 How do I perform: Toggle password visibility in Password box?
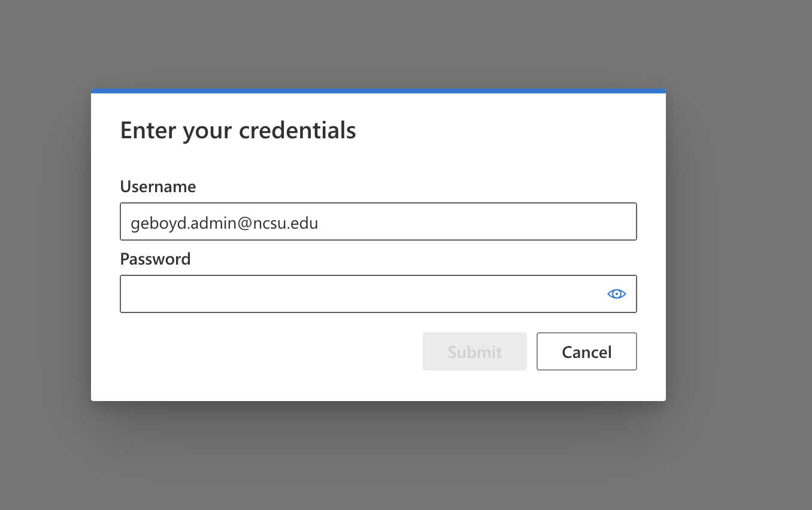pyautogui.click(x=616, y=294)
